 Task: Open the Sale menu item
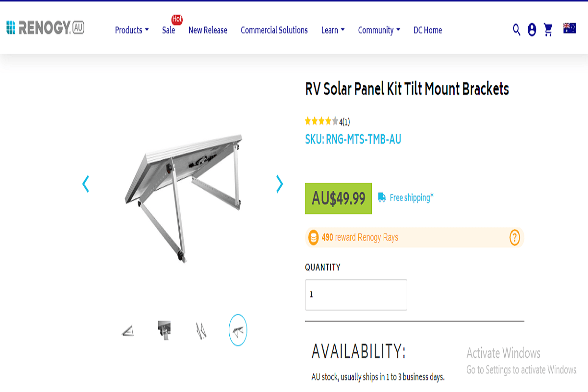(x=169, y=30)
